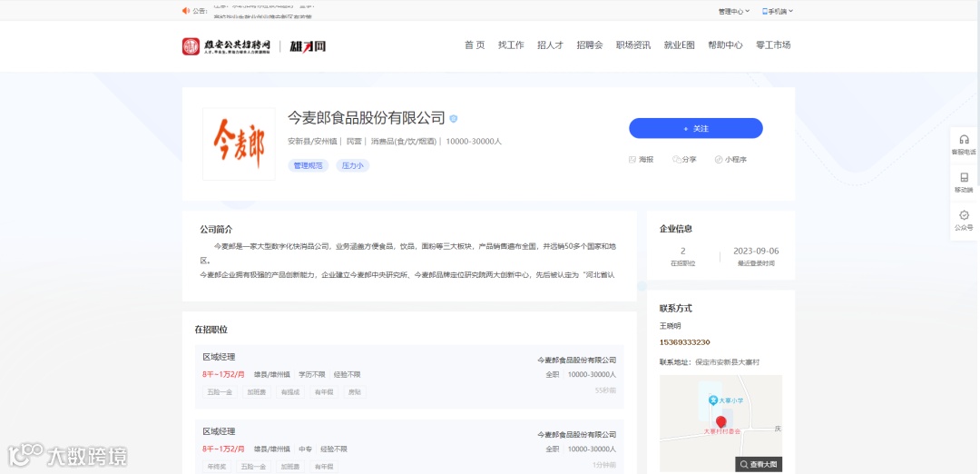Expand the 手机端 dropdown
The width and height of the screenshot is (980, 474).
778,11
